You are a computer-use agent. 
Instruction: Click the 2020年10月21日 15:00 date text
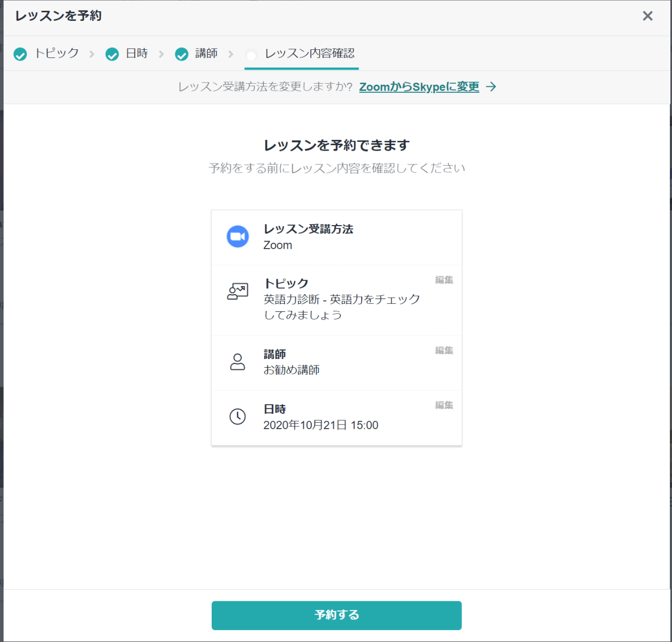coord(320,425)
